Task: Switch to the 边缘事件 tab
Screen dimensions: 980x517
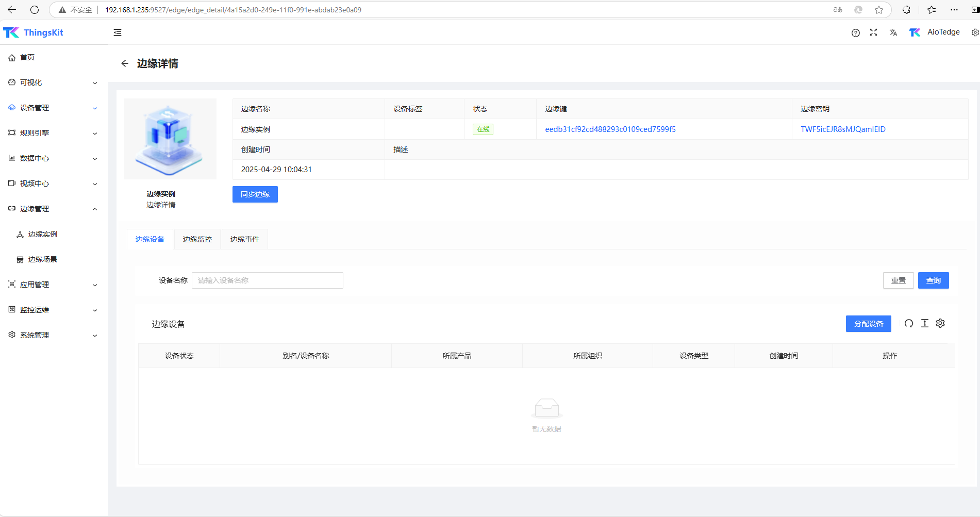Action: coord(244,239)
